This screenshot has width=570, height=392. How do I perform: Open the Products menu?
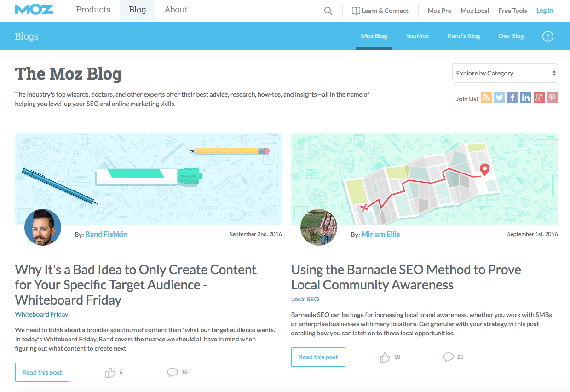pyautogui.click(x=93, y=10)
